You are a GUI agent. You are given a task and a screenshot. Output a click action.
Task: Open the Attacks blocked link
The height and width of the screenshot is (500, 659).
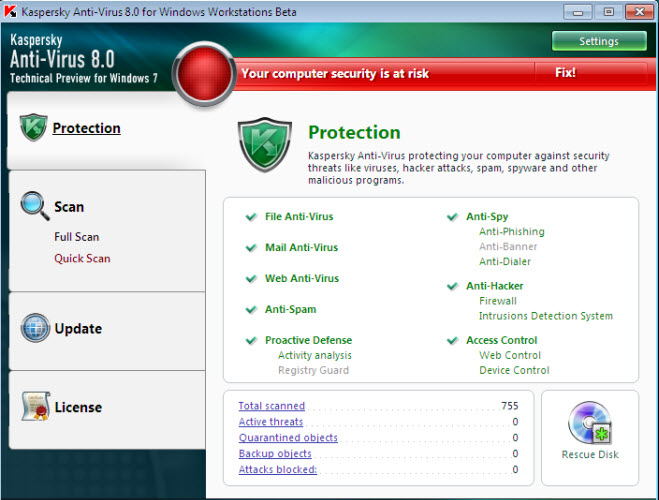point(277,470)
